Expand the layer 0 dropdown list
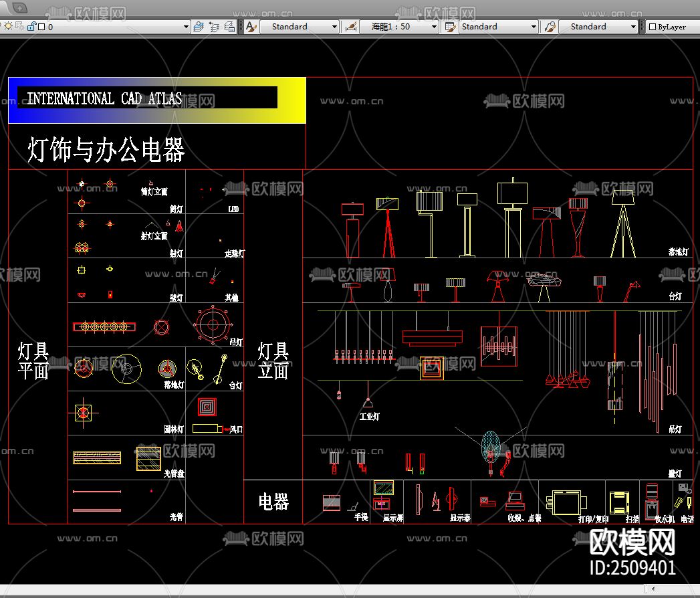700x598 pixels. click(187, 27)
